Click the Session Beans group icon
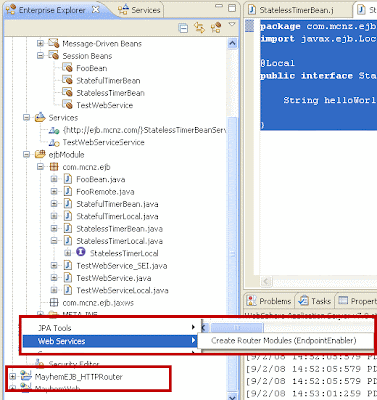Screen dimensions: 377x400 click(54, 55)
